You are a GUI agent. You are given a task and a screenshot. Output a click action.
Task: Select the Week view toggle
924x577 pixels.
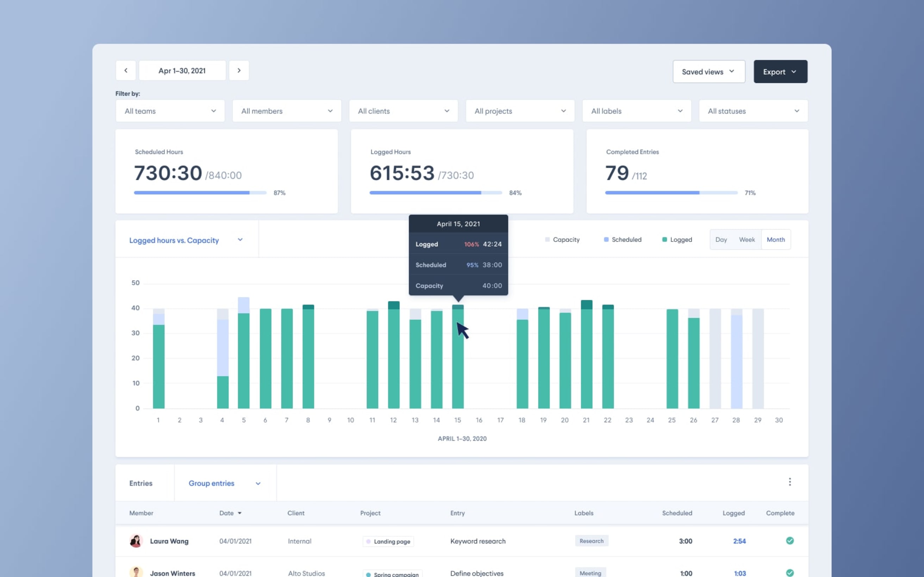click(x=747, y=239)
